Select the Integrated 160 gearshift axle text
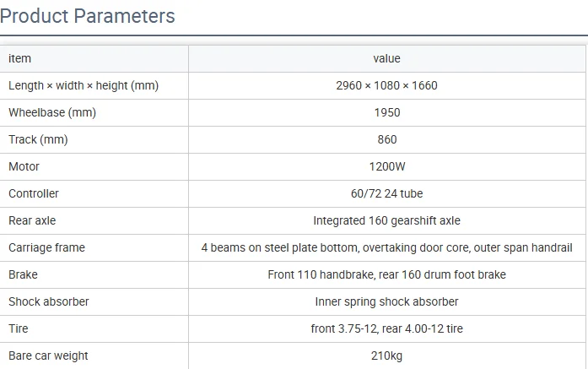 (x=386, y=220)
